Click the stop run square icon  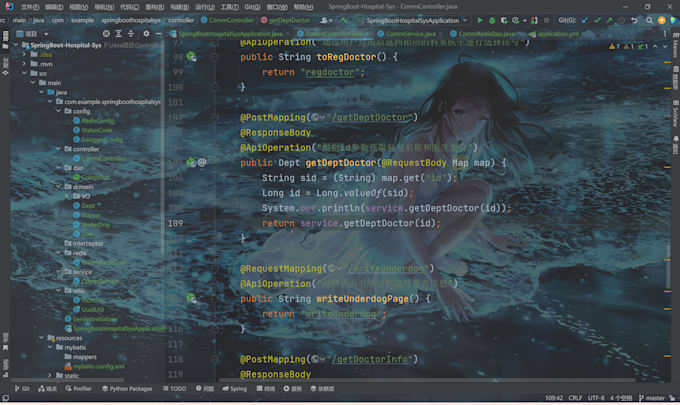click(546, 20)
